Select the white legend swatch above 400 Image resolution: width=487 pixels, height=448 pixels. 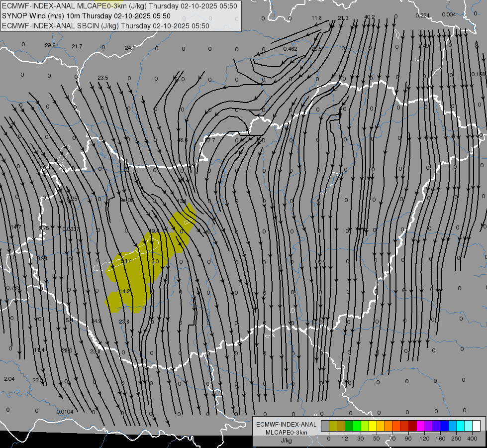pos(476,426)
